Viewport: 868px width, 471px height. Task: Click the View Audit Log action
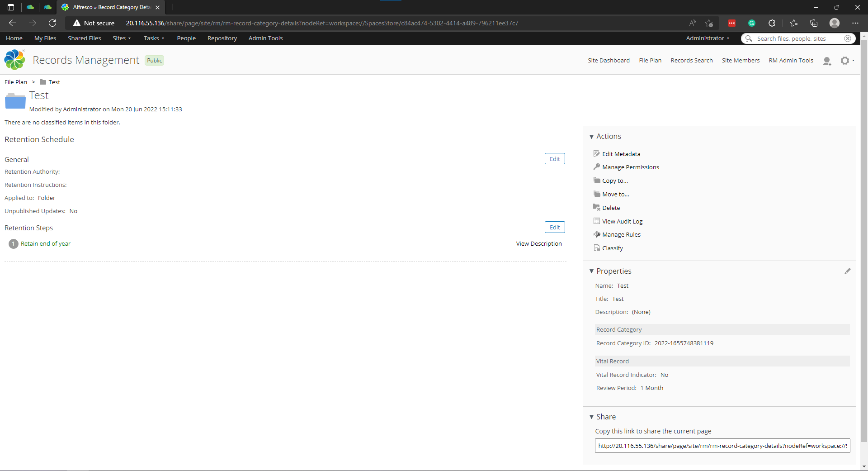(622, 221)
